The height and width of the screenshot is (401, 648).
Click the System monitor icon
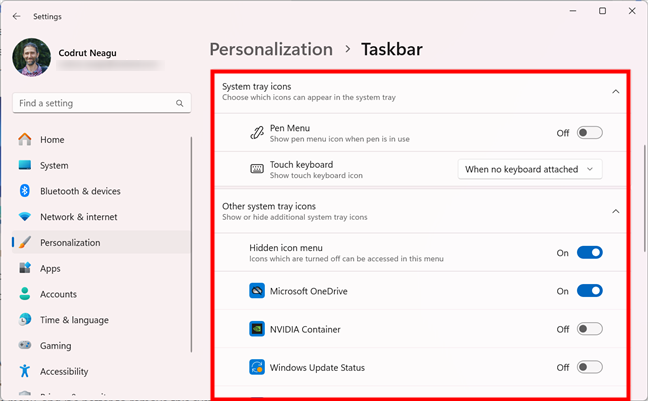point(25,165)
